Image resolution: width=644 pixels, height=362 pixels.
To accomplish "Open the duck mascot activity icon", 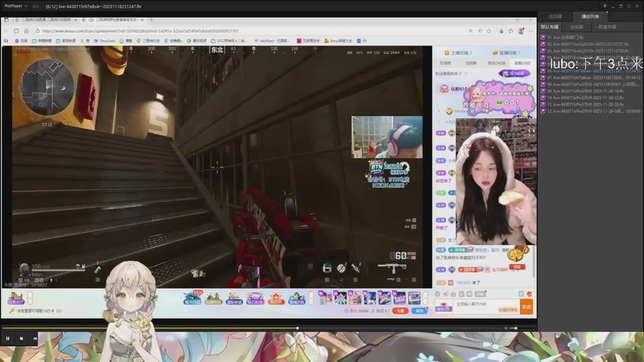I will [x=296, y=298].
